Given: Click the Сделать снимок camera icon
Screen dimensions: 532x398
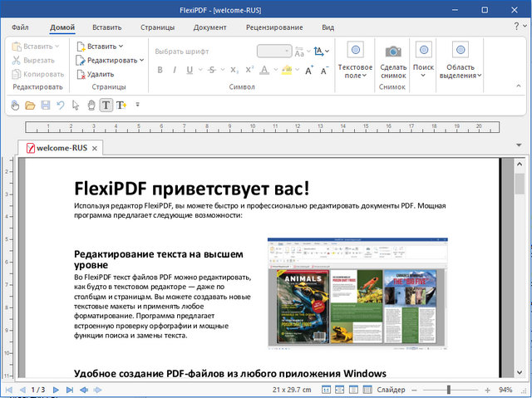Looking at the screenshot, I should coord(393,52).
